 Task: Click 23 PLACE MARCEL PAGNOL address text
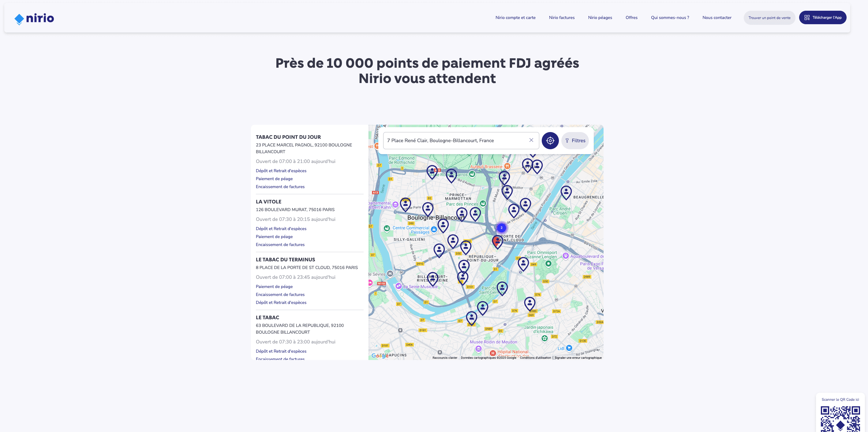click(304, 148)
